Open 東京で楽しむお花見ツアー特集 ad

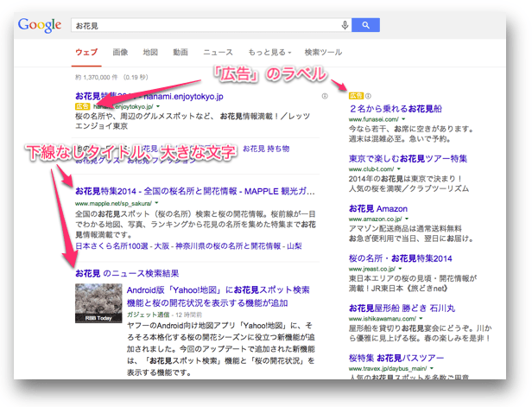(x=408, y=159)
